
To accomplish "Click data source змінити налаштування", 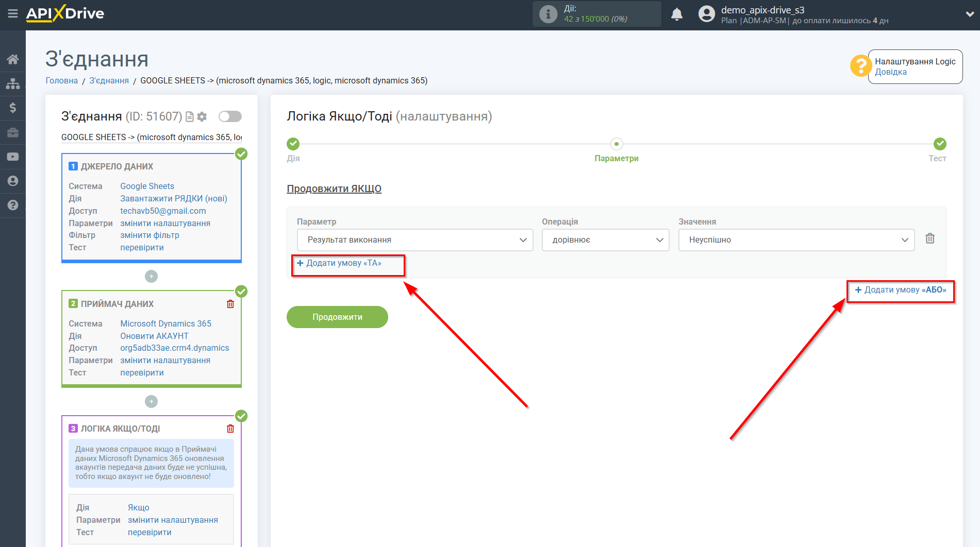I will (x=165, y=223).
